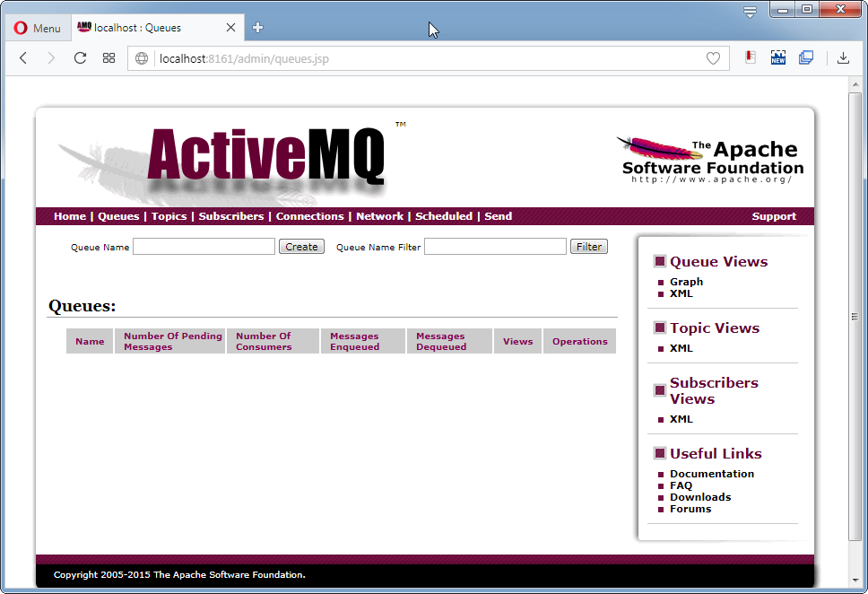Screen dimensions: 868x594
Task: Click Number Of Consumers column header
Action: coord(273,341)
